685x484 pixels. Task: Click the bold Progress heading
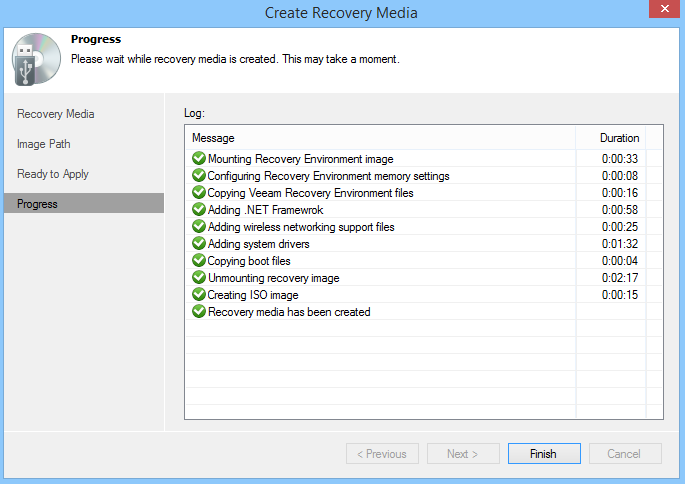click(96, 39)
